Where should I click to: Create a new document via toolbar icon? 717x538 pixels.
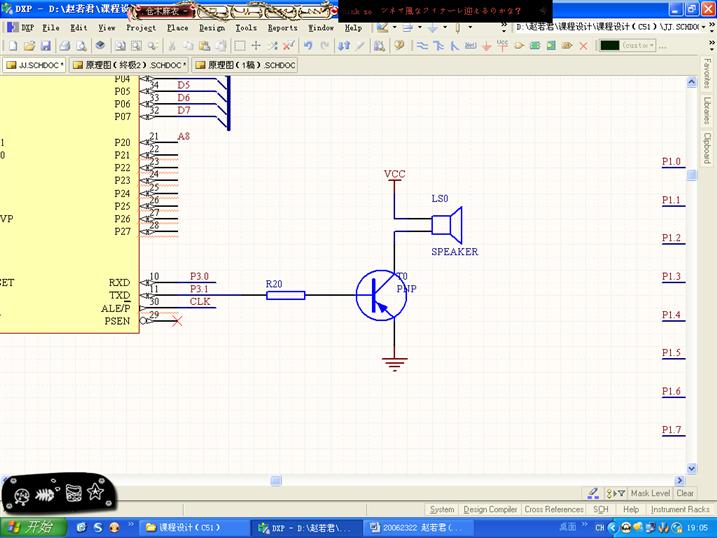pyautogui.click(x=13, y=46)
